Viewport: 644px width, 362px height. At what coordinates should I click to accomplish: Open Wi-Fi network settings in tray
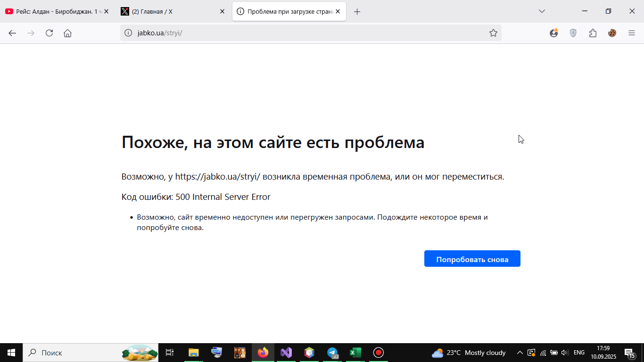click(x=543, y=353)
